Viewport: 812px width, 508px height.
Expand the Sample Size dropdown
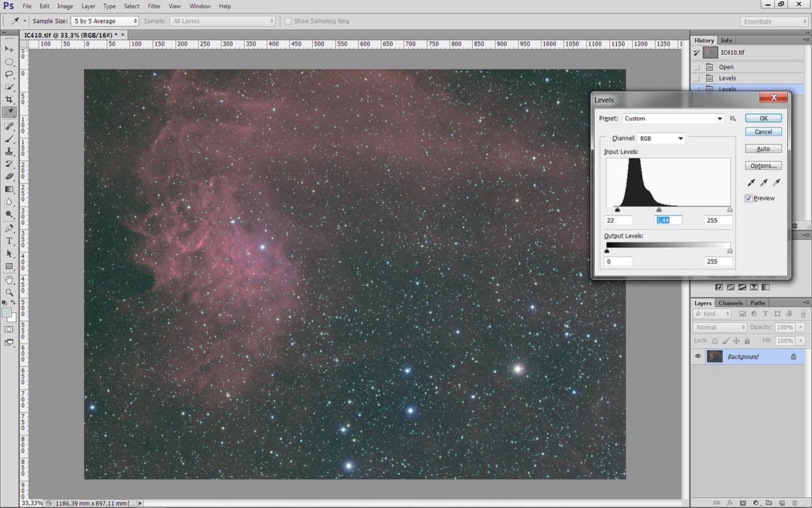pos(104,21)
